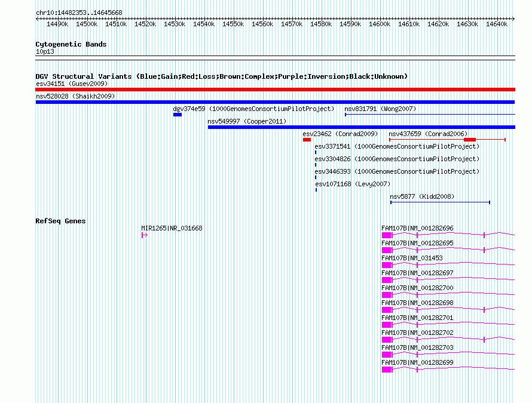This screenshot has height=403, width=532.
Task: Open FAM107B|NM_001282697 transcript label
Action: pos(417,273)
